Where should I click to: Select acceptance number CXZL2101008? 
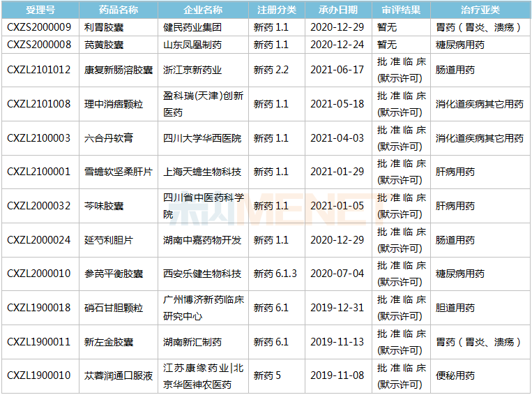click(x=38, y=103)
